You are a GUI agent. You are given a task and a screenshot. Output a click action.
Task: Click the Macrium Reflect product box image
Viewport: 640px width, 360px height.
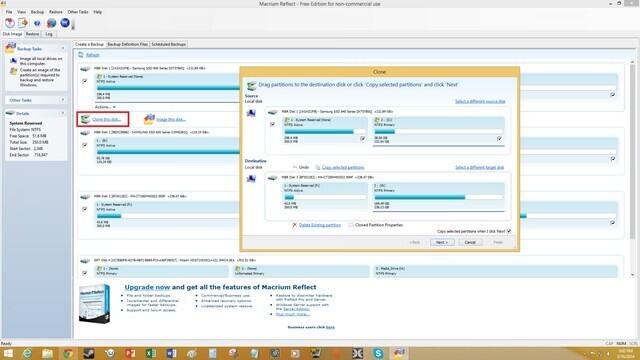94,303
